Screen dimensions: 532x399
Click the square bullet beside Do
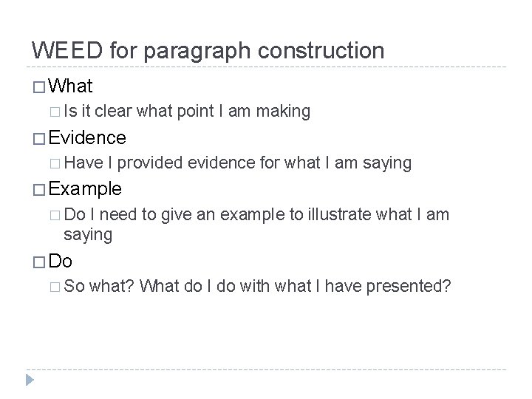coord(39,262)
